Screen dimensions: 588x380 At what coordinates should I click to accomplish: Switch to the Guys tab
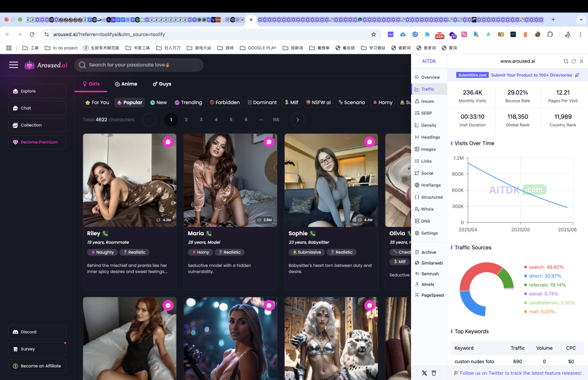click(x=162, y=84)
